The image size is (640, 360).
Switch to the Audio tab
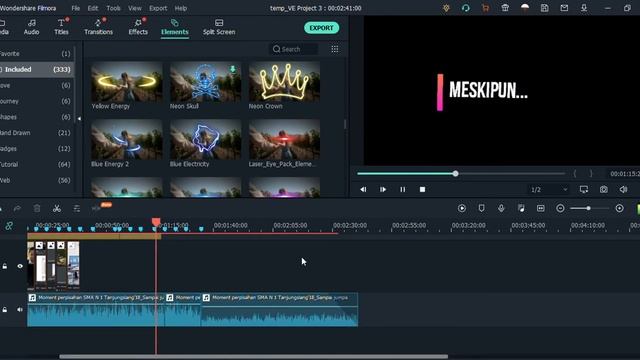[31, 27]
